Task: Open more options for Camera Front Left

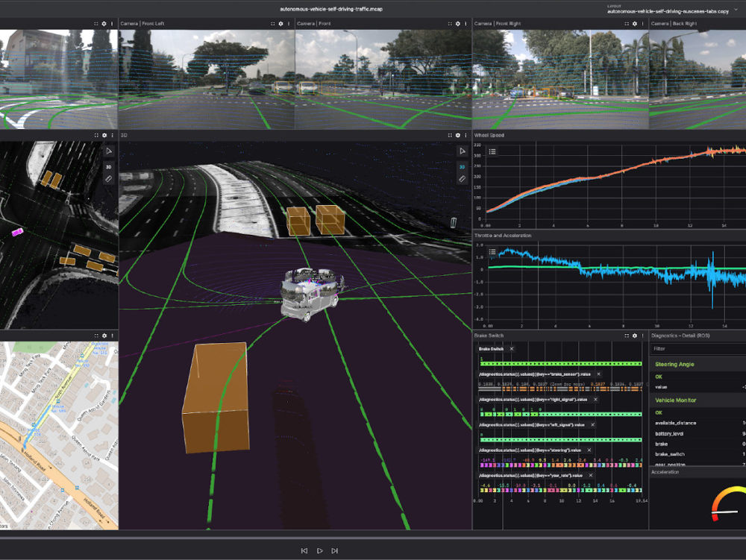Action: [x=289, y=23]
